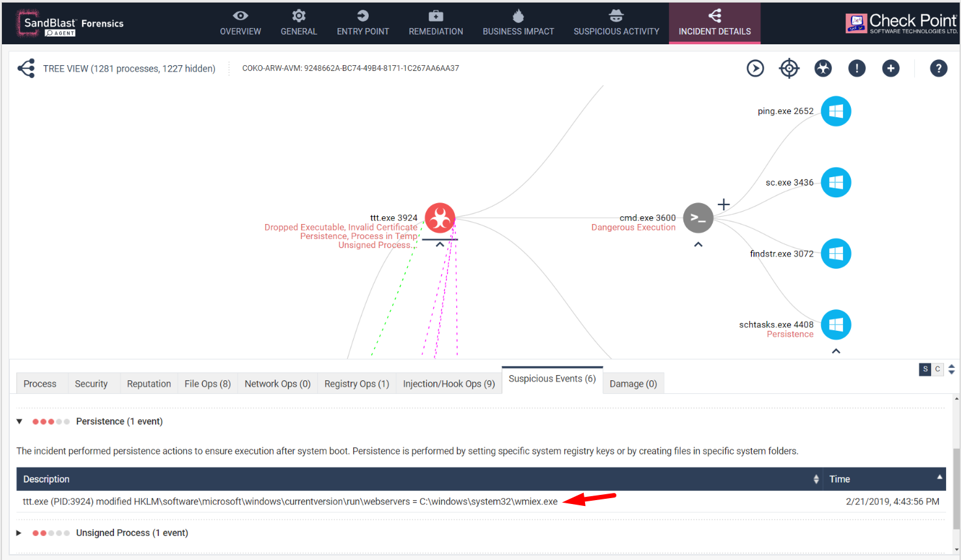Open the General tab

[298, 23]
